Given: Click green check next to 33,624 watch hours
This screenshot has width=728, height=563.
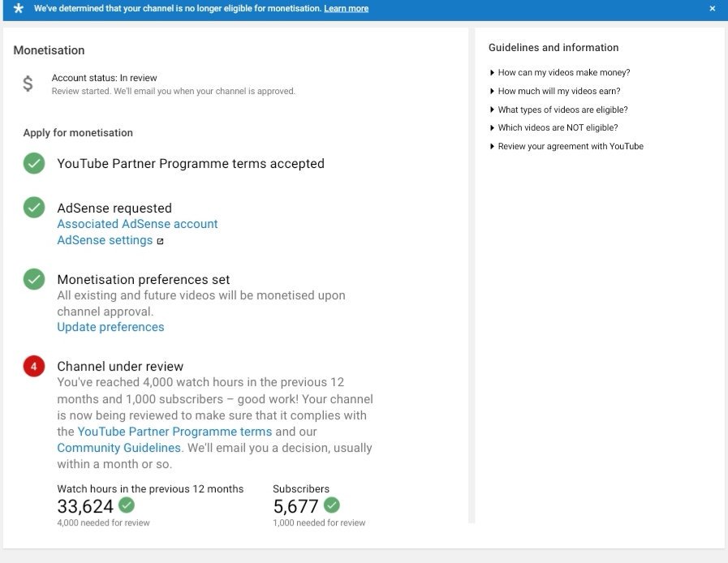Looking at the screenshot, I should pos(127,505).
